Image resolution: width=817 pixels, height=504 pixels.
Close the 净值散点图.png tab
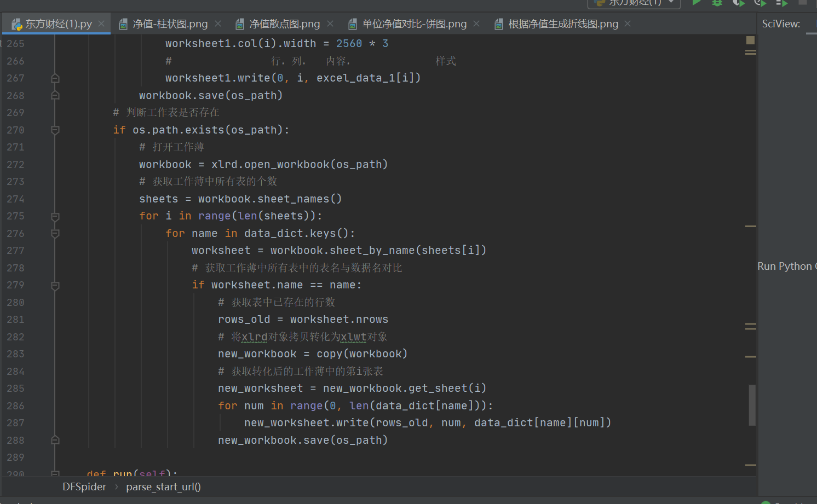coord(330,24)
